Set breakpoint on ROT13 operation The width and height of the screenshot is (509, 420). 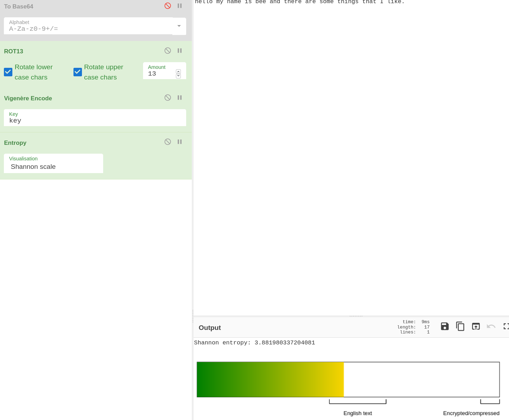click(179, 51)
